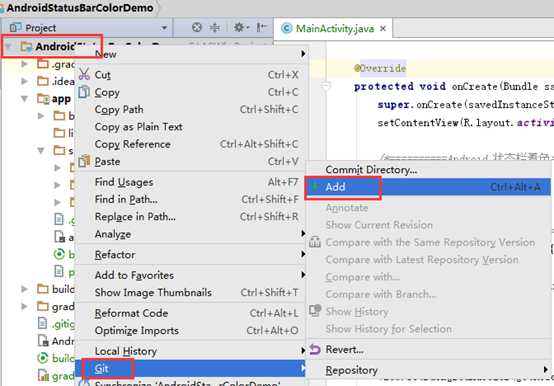This screenshot has width=554, height=386.
Task: Click the .gitignore file icon
Action: (42, 323)
